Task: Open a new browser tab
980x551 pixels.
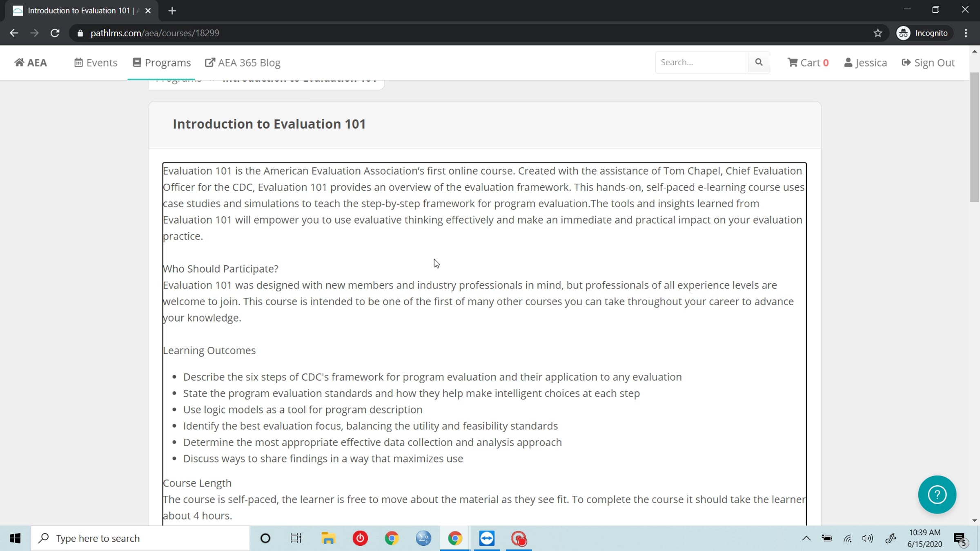Action: (x=172, y=11)
